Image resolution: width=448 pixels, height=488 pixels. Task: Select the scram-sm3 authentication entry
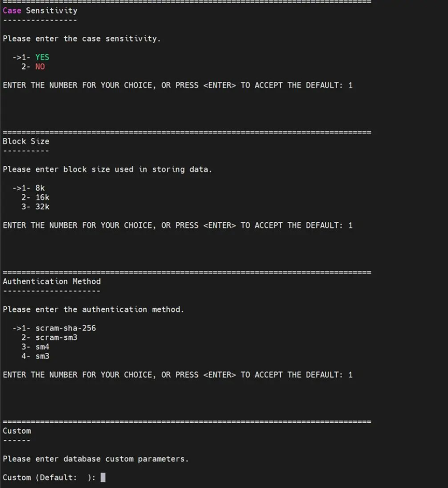56,337
